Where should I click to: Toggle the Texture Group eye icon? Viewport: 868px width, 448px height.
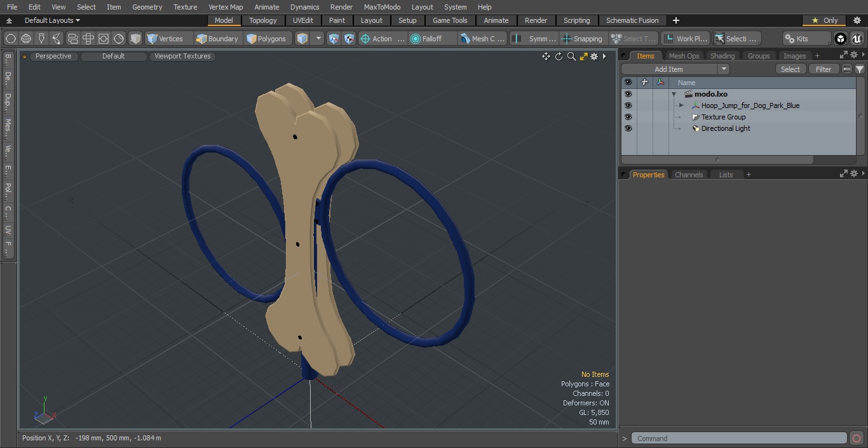pos(628,117)
